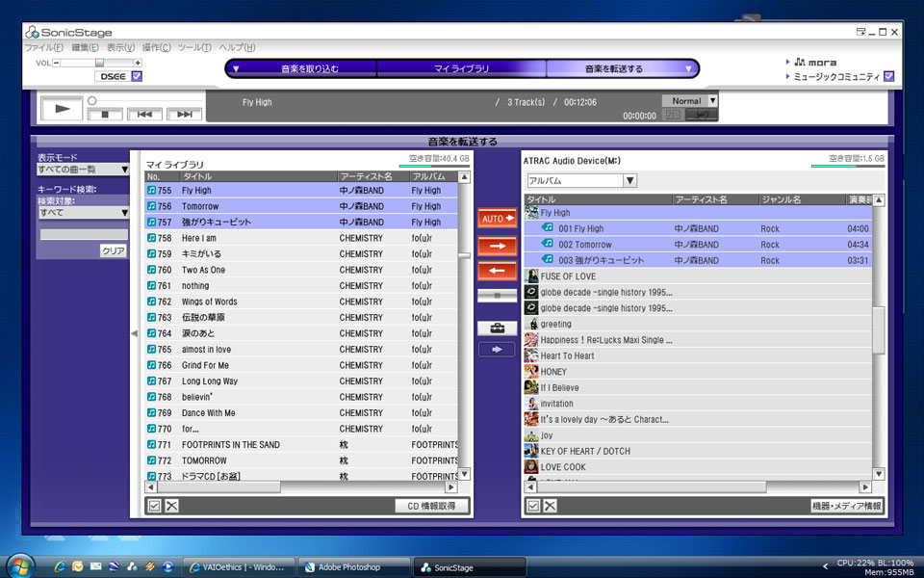
Task: Click the note icon beside 002 Tomorrow
Action: 548,244
